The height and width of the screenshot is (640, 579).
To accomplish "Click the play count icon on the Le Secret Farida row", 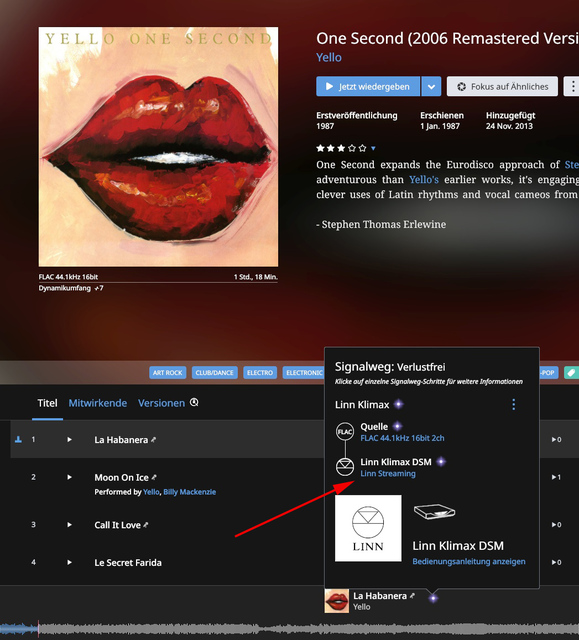I will tap(557, 562).
